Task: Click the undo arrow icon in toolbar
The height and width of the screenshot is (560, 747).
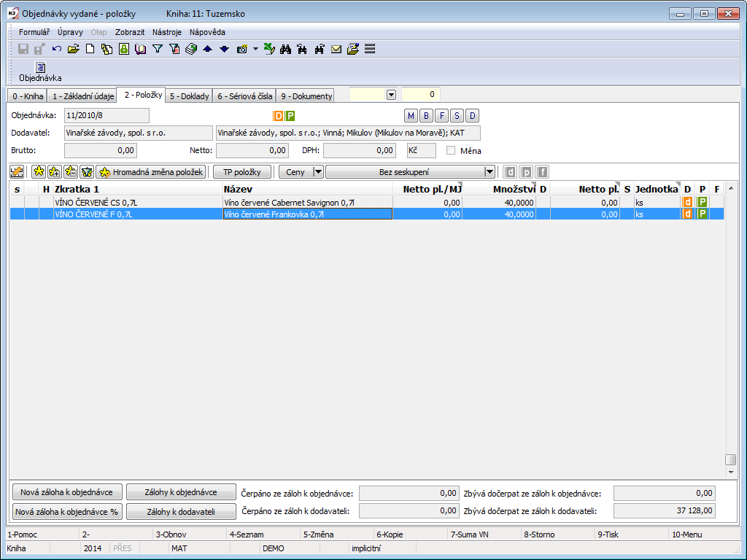Action: click(x=57, y=49)
